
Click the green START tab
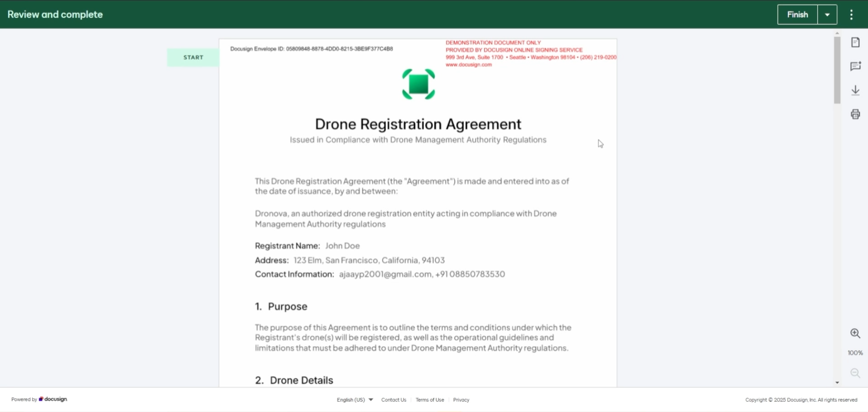pos(193,57)
